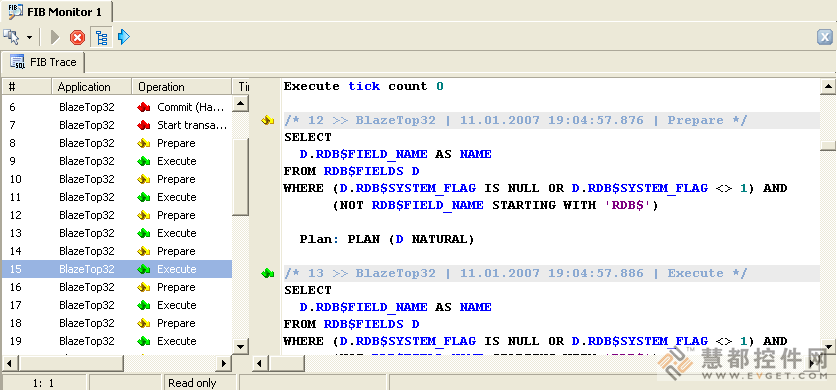Click yellow Prepare icon in row 12

tap(144, 216)
